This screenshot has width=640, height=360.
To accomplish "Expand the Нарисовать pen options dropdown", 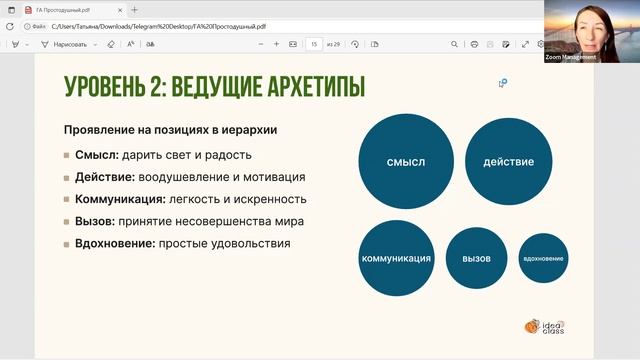I will [95, 44].
